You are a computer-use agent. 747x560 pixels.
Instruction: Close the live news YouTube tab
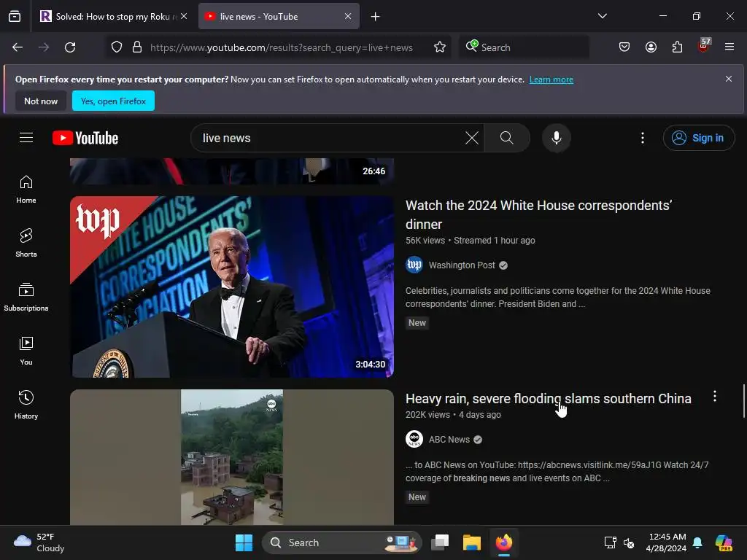click(348, 16)
